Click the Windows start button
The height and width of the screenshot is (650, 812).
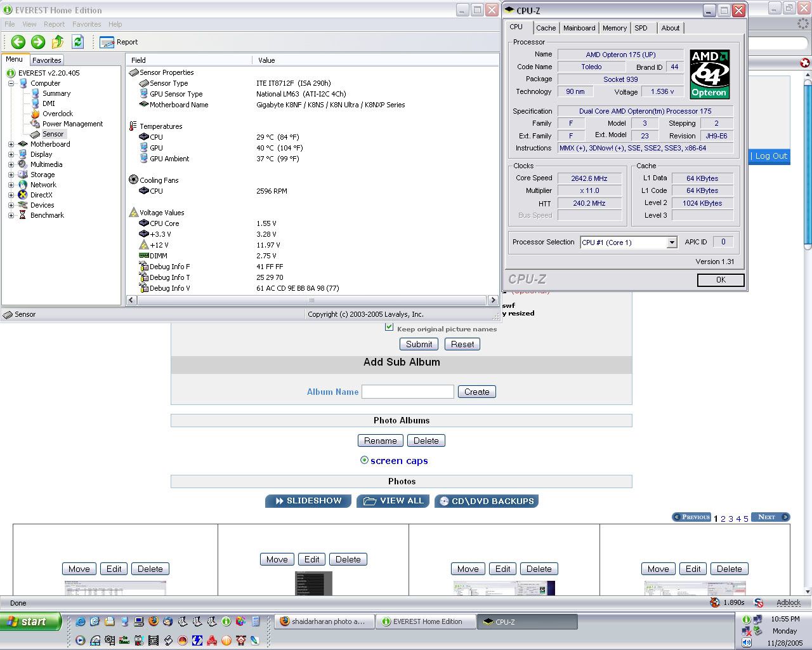click(30, 621)
